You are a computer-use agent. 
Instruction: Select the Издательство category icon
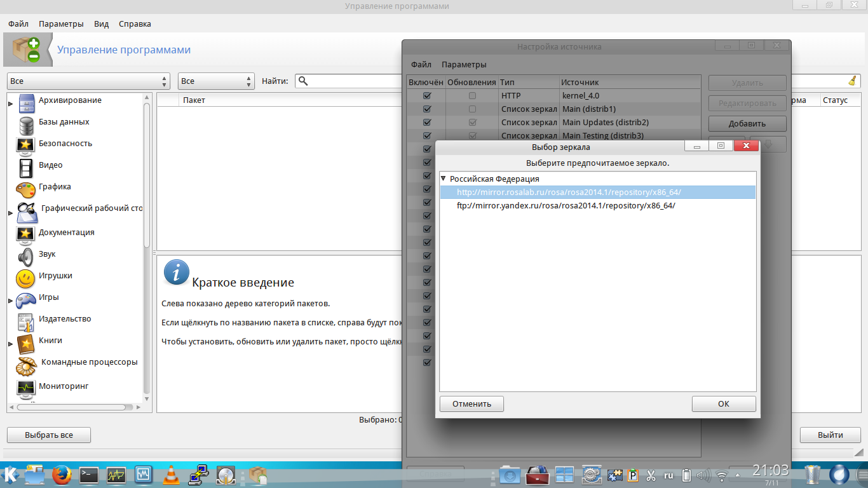(x=25, y=322)
